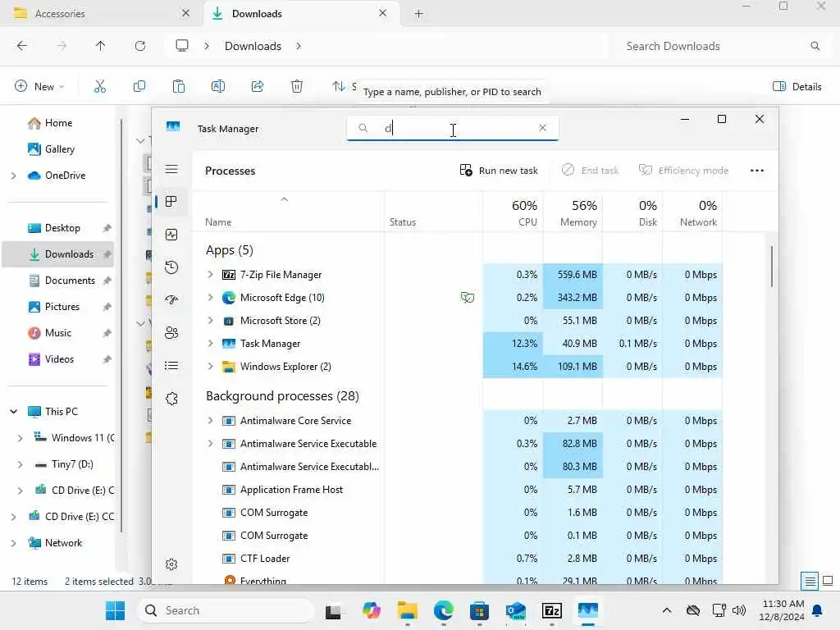
Task: Expand OneDrive in navigation pane
Action: pyautogui.click(x=13, y=176)
